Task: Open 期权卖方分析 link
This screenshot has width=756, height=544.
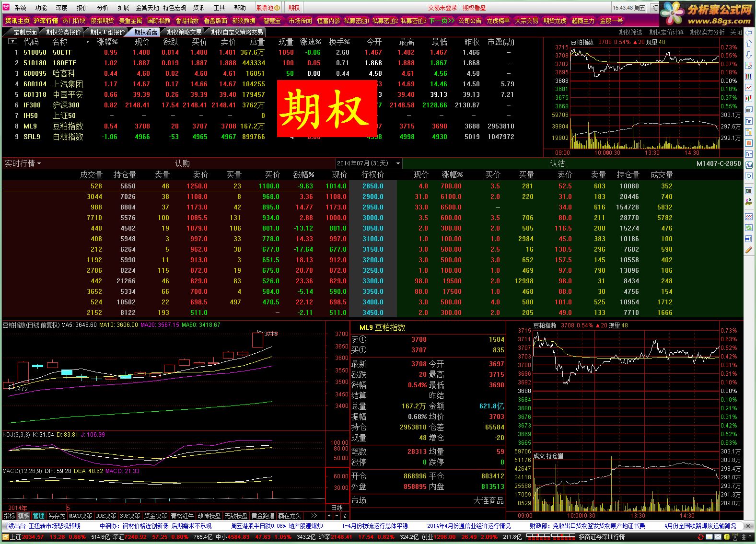Action: 707,32
